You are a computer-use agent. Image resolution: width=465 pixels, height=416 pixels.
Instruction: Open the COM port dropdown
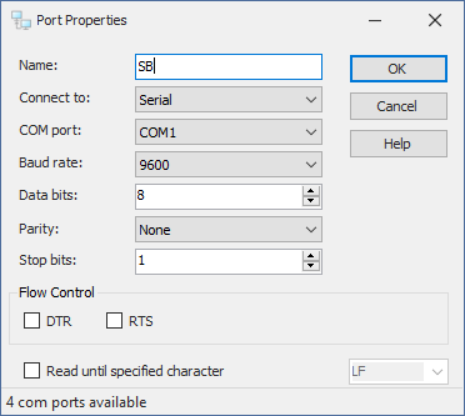(x=229, y=132)
